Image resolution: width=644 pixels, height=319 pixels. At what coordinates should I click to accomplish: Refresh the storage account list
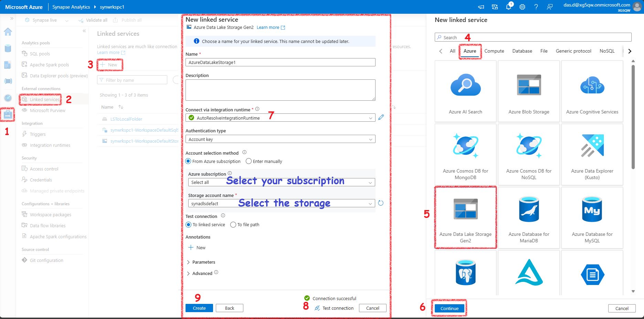coord(381,203)
